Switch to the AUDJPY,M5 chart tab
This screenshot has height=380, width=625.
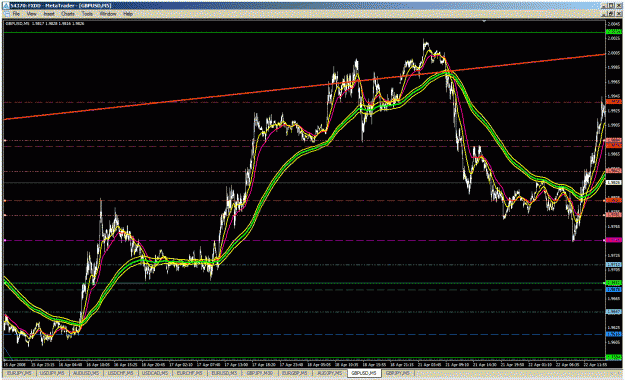point(330,373)
